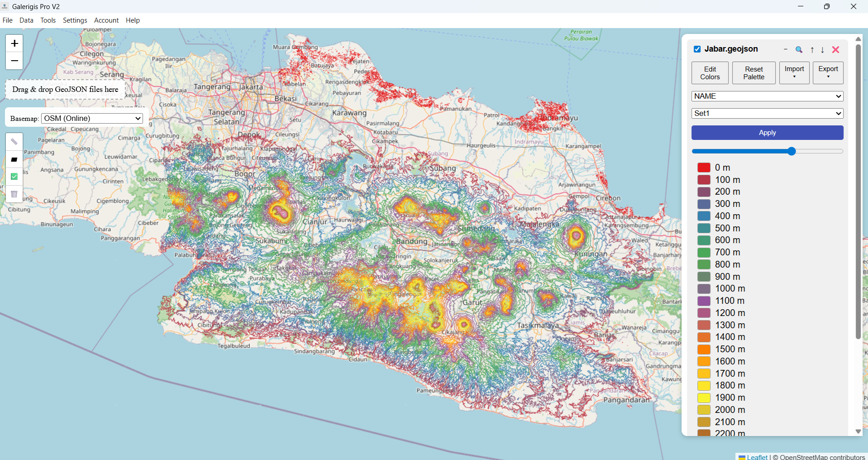Click the trash delete tool icon
The height and width of the screenshot is (460, 868).
(x=14, y=194)
